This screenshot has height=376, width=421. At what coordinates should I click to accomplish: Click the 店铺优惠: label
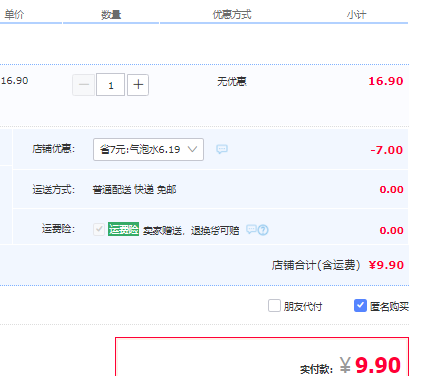tap(54, 149)
